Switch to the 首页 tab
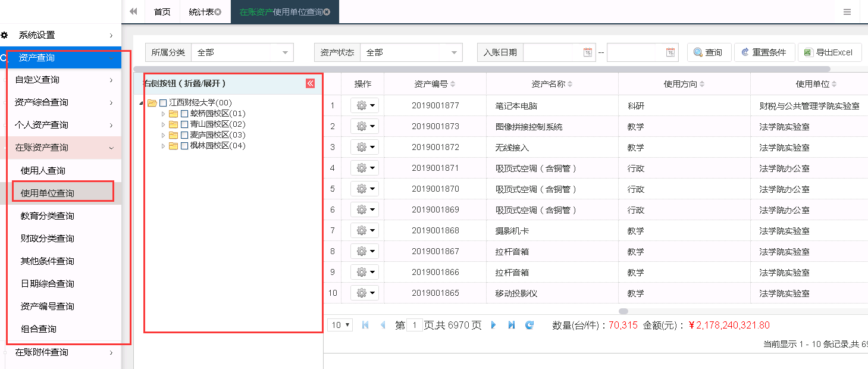The height and width of the screenshot is (369, 868). [162, 12]
